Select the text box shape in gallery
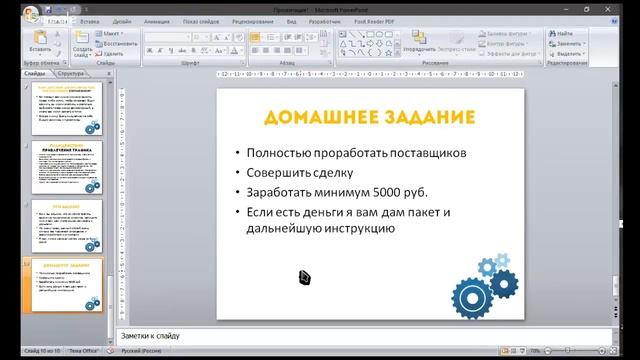 342,34
